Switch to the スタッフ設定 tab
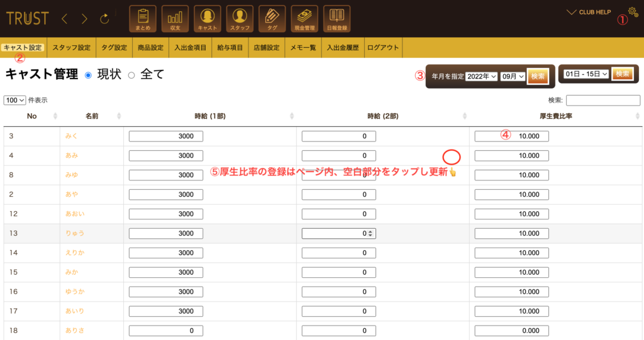 click(71, 48)
